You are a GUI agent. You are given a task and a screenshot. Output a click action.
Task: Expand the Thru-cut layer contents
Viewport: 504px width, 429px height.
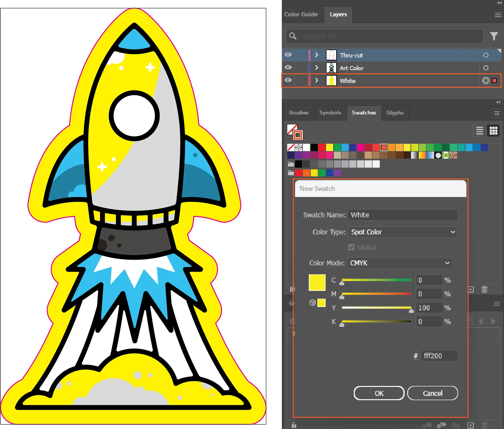(316, 55)
